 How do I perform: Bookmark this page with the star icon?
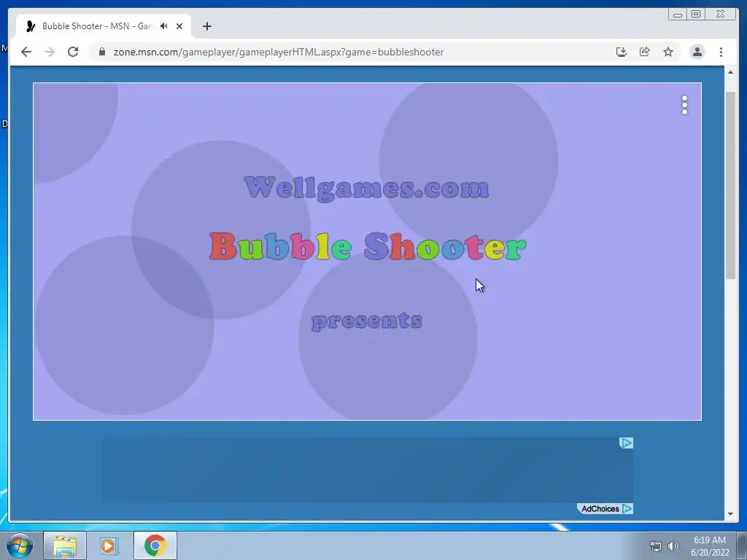click(x=668, y=52)
